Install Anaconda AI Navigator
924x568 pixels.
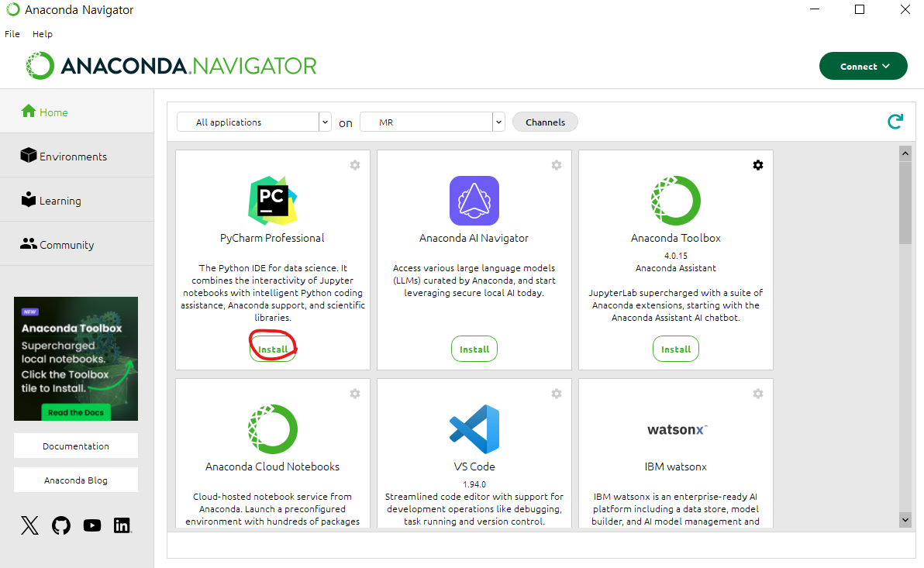point(474,349)
